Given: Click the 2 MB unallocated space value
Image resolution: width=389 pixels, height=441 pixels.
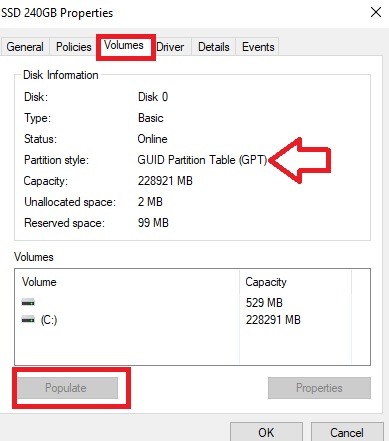Looking at the screenshot, I should pyautogui.click(x=150, y=202).
